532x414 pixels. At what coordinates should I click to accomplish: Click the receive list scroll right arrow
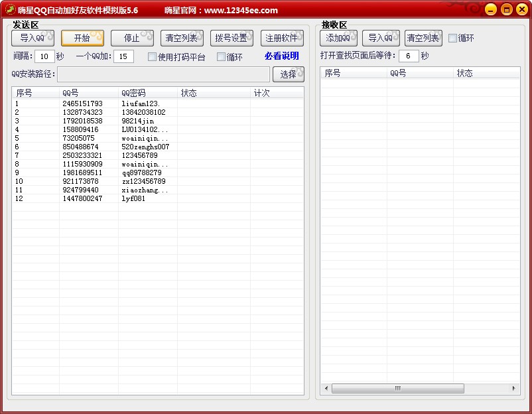(513, 388)
